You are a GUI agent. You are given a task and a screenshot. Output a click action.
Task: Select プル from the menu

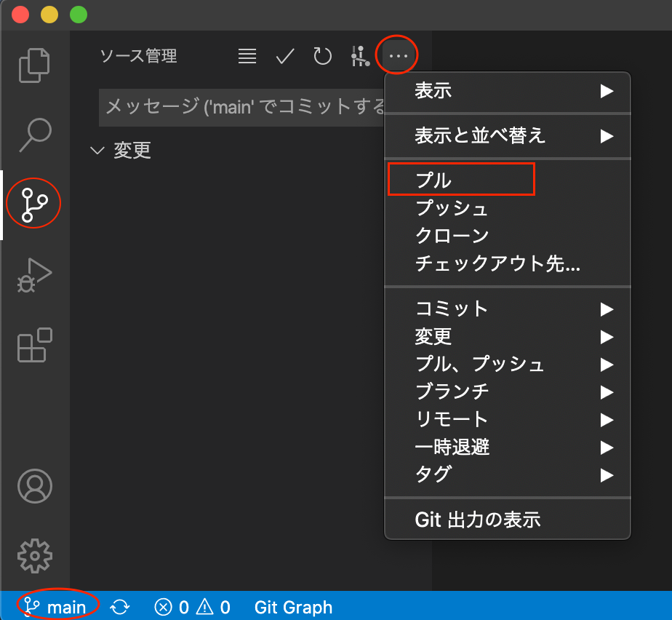tap(461, 178)
